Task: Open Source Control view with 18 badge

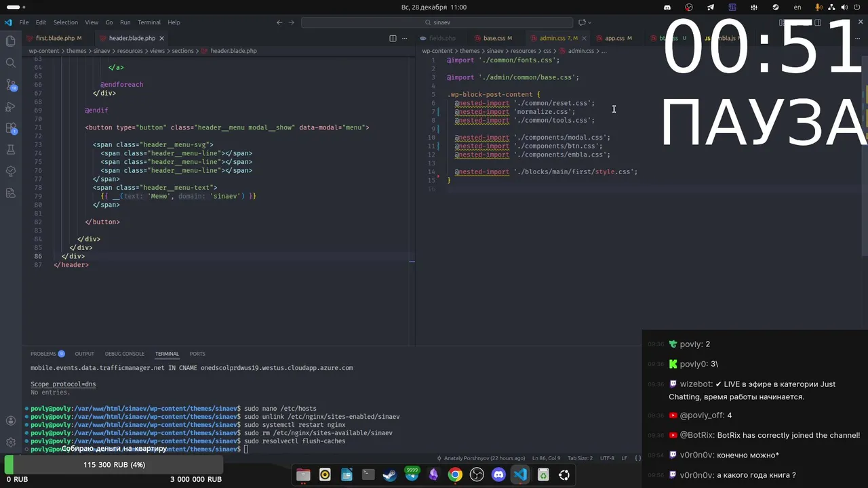Action: [10, 85]
